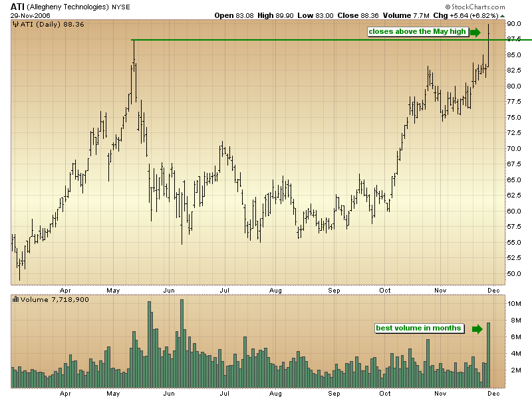
Task: Click the 2M volume axis label
Action: pyautogui.click(x=516, y=370)
